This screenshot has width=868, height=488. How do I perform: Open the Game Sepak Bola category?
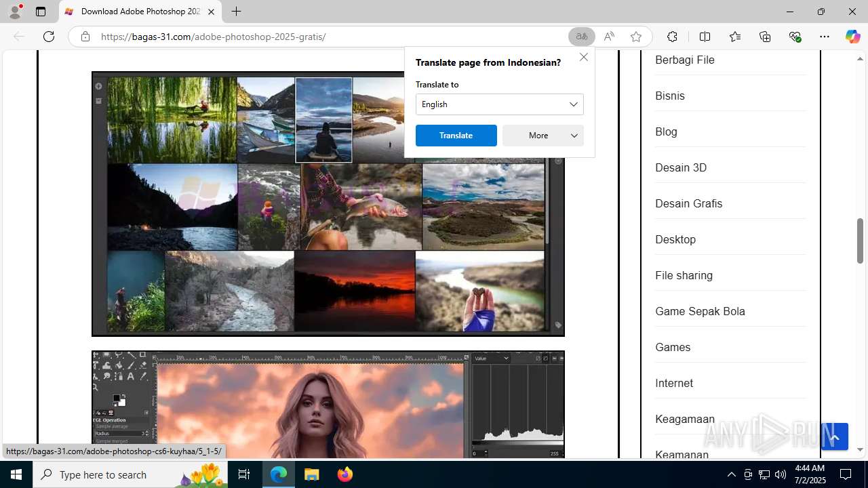click(x=700, y=311)
